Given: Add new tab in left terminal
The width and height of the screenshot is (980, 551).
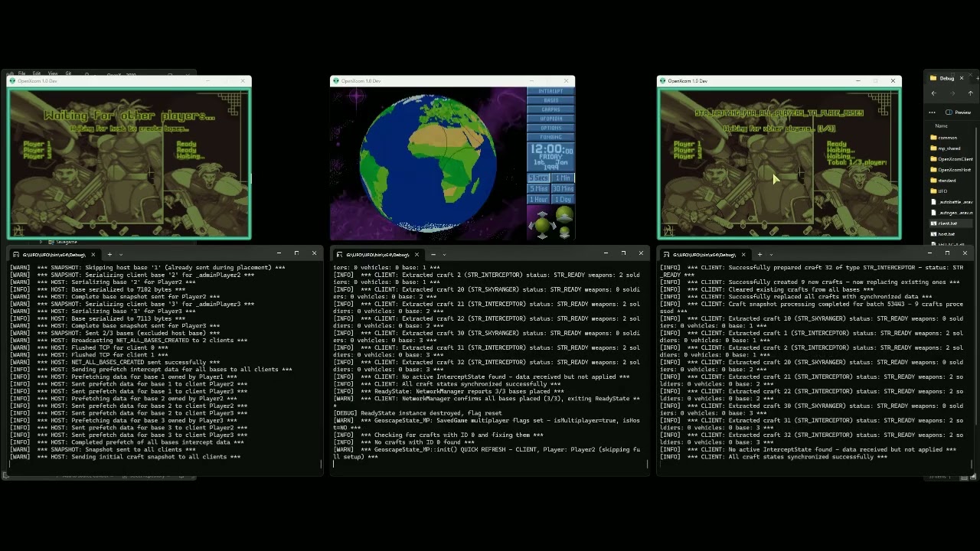Looking at the screenshot, I should [109, 254].
